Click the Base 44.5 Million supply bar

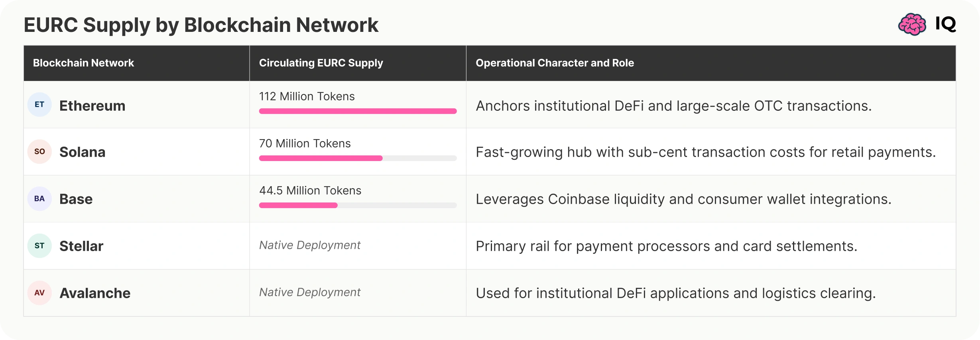[x=358, y=205]
